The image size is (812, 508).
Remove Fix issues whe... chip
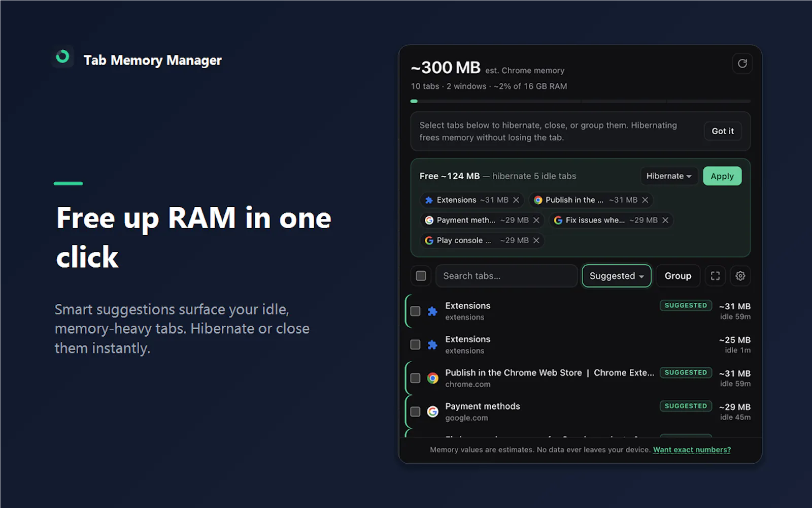click(665, 220)
